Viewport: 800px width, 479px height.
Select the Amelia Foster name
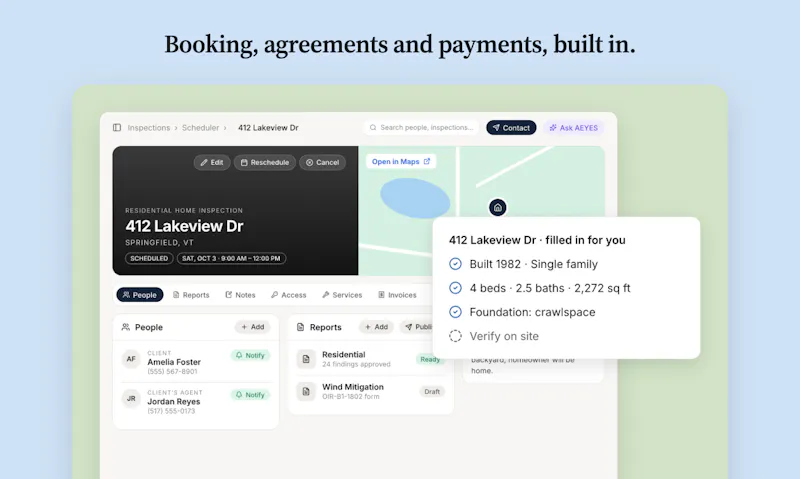pos(174,362)
